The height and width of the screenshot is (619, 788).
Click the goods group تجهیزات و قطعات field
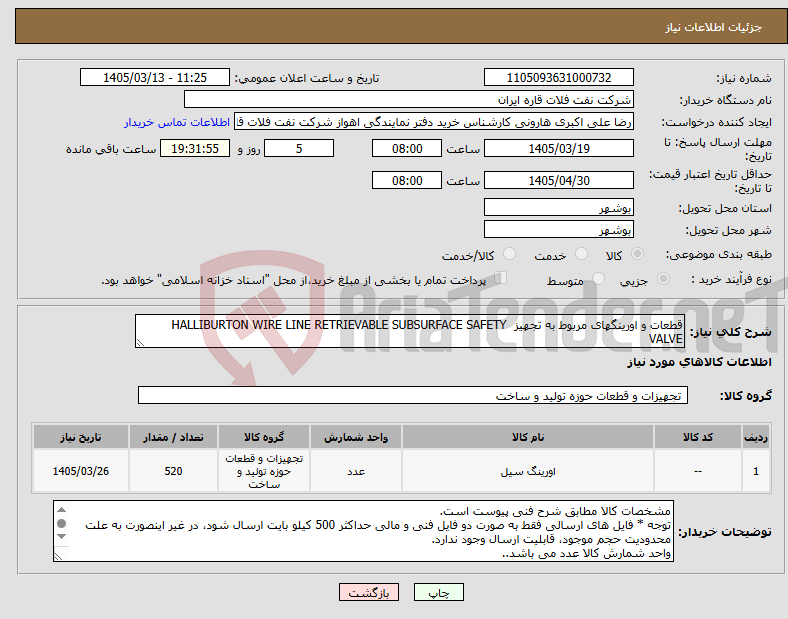point(413,395)
